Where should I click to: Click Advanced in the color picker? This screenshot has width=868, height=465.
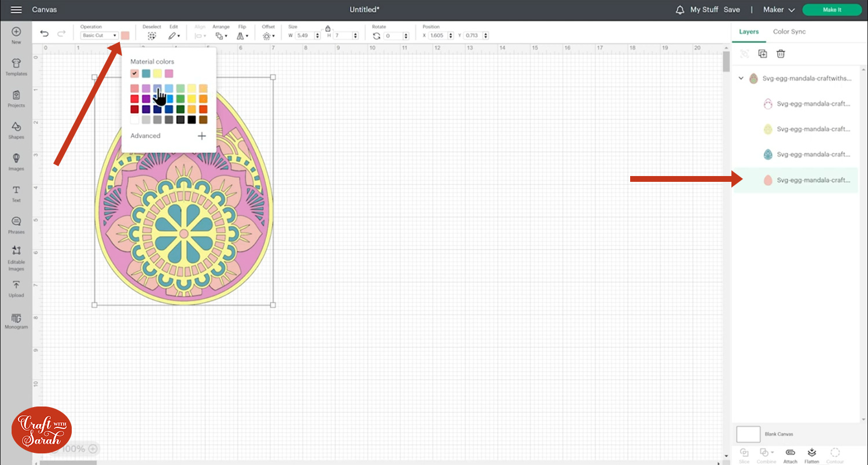145,136
